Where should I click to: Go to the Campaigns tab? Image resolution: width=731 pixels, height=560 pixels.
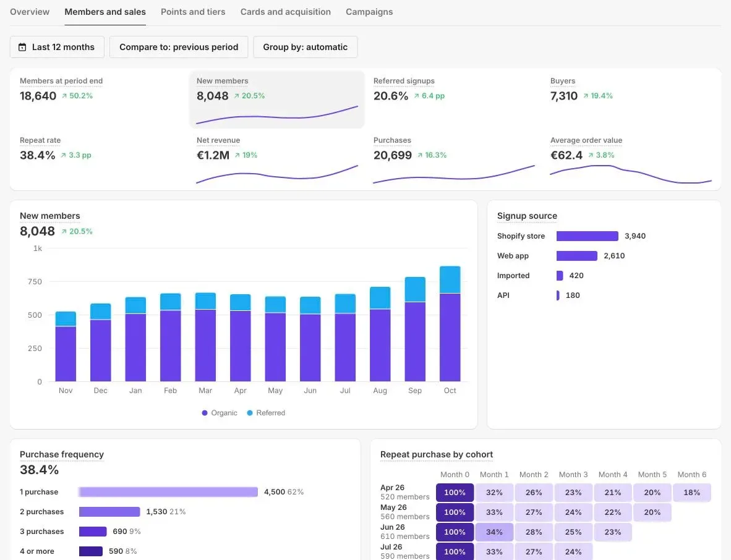pyautogui.click(x=369, y=12)
